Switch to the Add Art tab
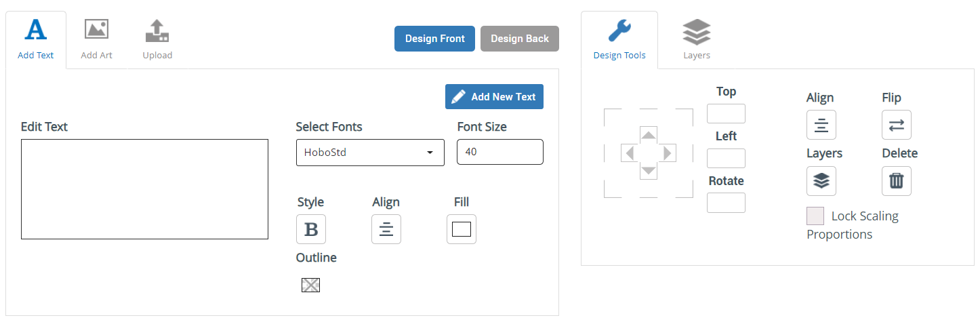 (97, 39)
